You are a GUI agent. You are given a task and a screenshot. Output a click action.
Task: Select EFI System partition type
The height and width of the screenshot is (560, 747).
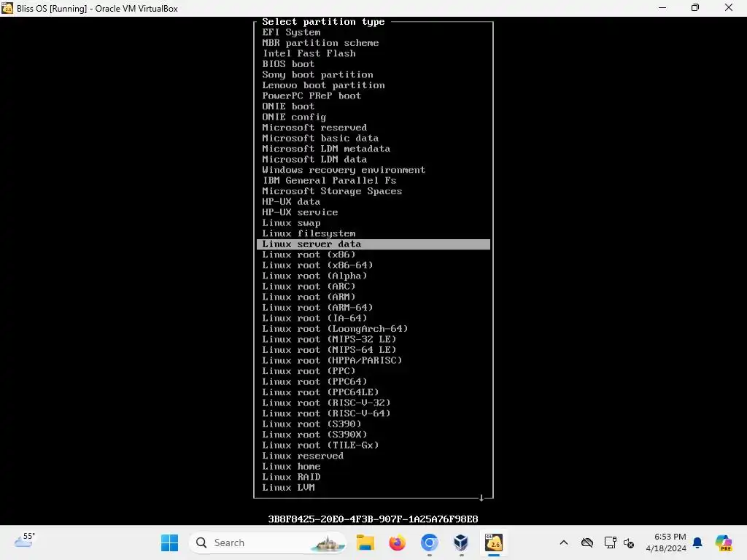tap(291, 32)
